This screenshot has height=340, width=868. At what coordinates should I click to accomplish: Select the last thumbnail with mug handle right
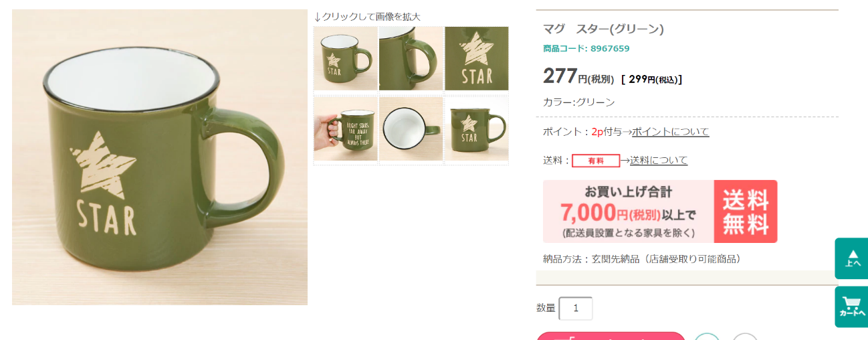tap(477, 129)
